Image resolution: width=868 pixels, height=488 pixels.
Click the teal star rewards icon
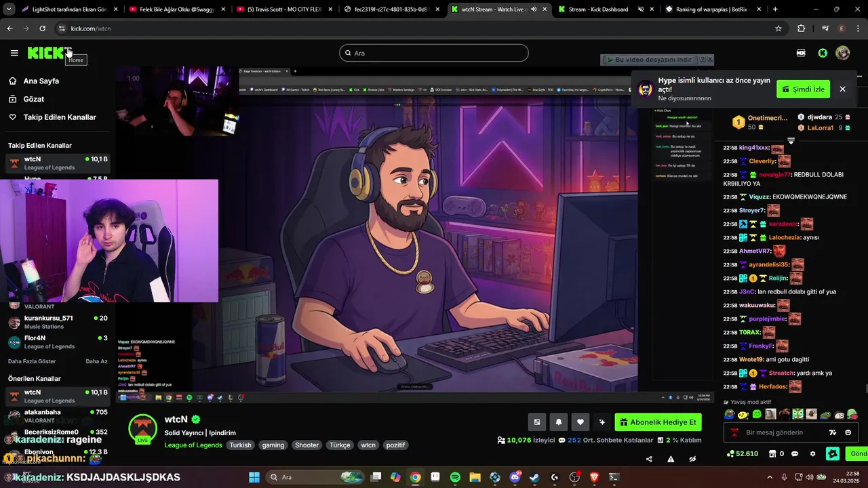tap(833, 453)
